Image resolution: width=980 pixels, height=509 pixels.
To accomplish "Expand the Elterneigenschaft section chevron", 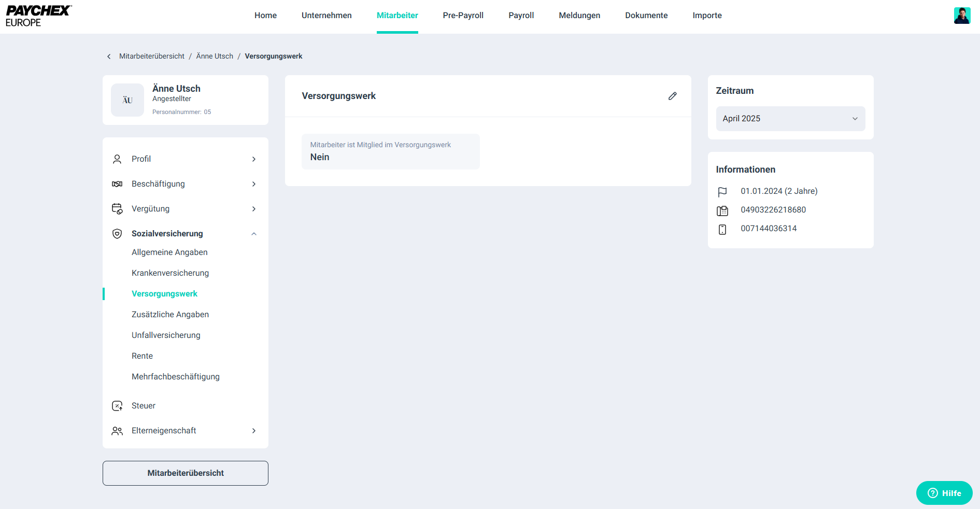I will [x=254, y=431].
